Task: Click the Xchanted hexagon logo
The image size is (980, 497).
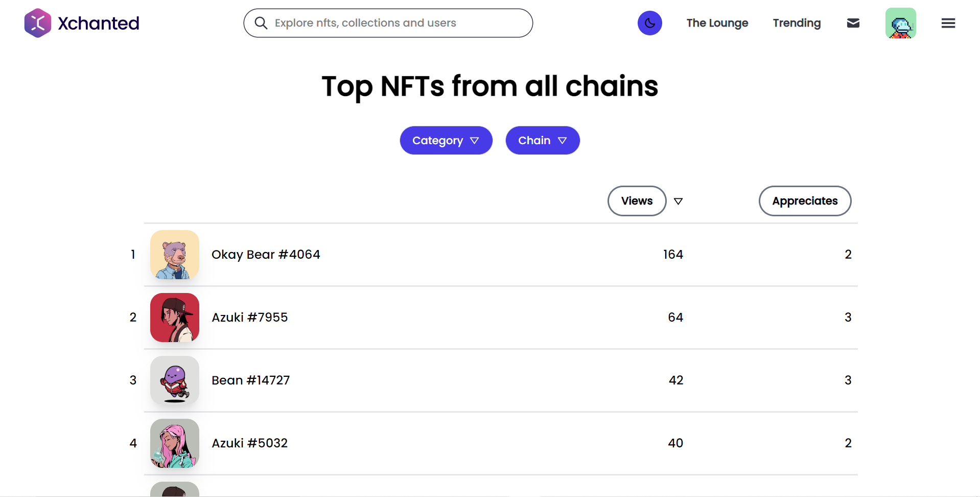Action: [x=38, y=23]
